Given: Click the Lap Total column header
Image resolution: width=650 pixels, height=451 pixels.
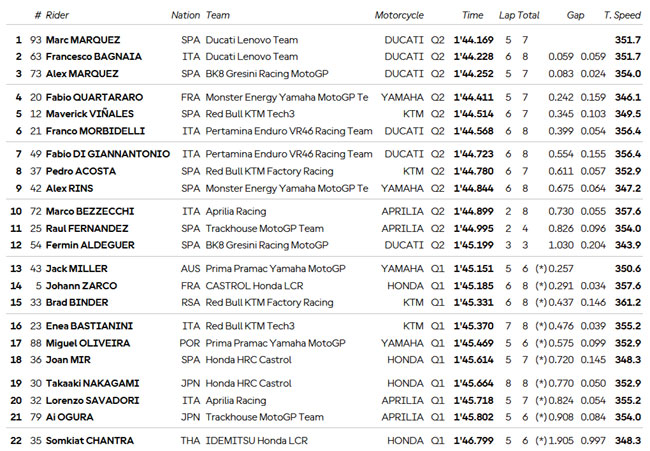Looking at the screenshot, I should [519, 15].
